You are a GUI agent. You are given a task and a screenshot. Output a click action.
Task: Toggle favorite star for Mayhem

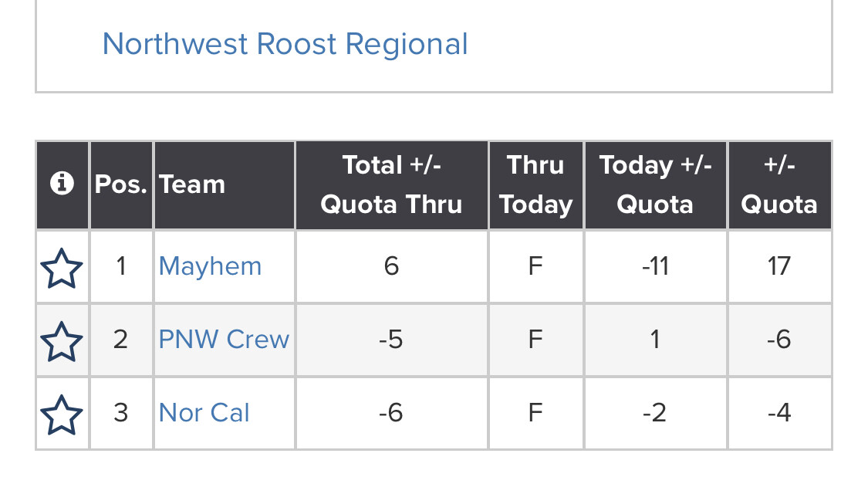coord(62,268)
